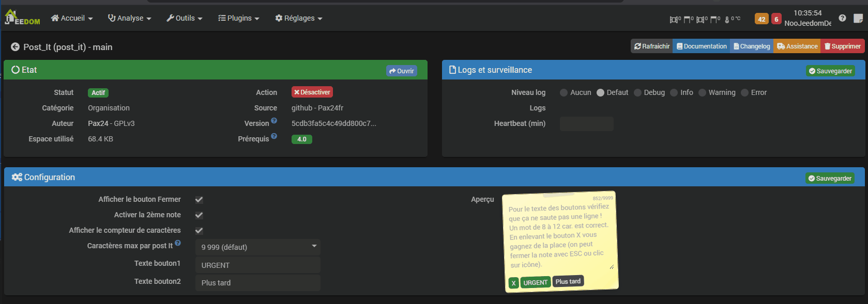This screenshot has width=868, height=304.
Task: Open Caractères max dropdown 9 999 (défaut)
Action: click(258, 247)
